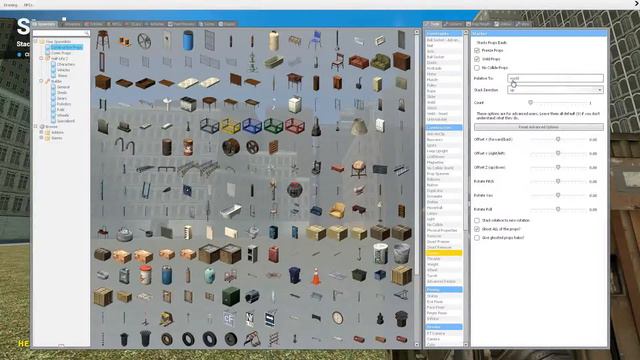This screenshot has height=360, width=640.
Task: Adjust the Count slider handle
Action: click(x=531, y=102)
